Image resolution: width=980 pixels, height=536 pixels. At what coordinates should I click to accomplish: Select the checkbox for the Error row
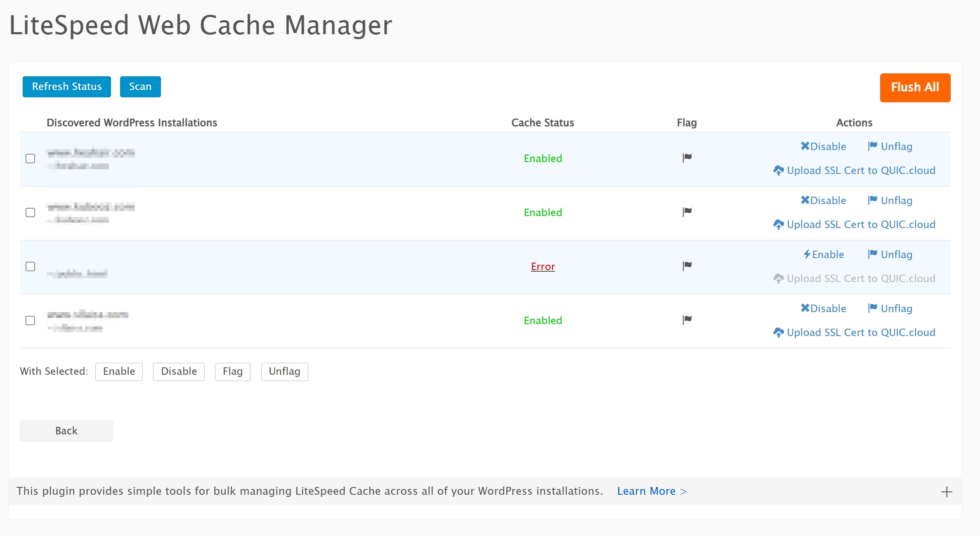tap(30, 266)
